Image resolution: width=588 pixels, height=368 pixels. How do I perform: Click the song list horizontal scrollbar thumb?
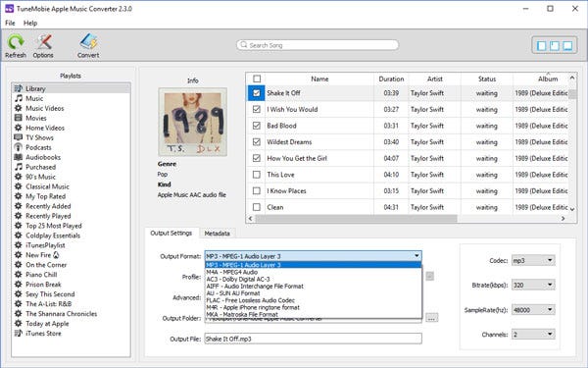[x=356, y=219]
